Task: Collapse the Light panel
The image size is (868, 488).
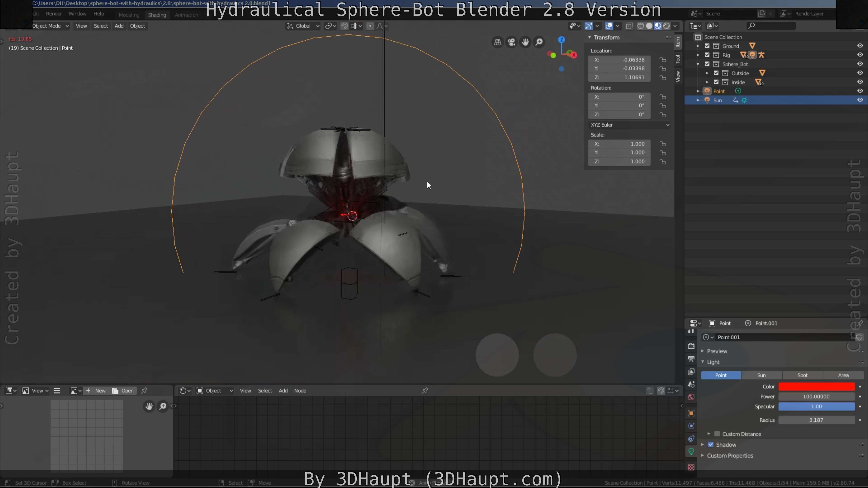Action: [x=703, y=362]
